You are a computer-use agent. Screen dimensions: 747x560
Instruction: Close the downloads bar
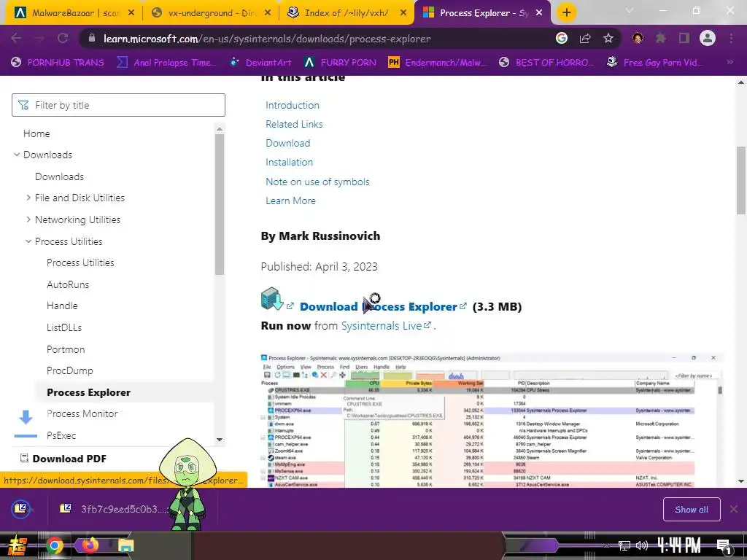click(x=734, y=510)
